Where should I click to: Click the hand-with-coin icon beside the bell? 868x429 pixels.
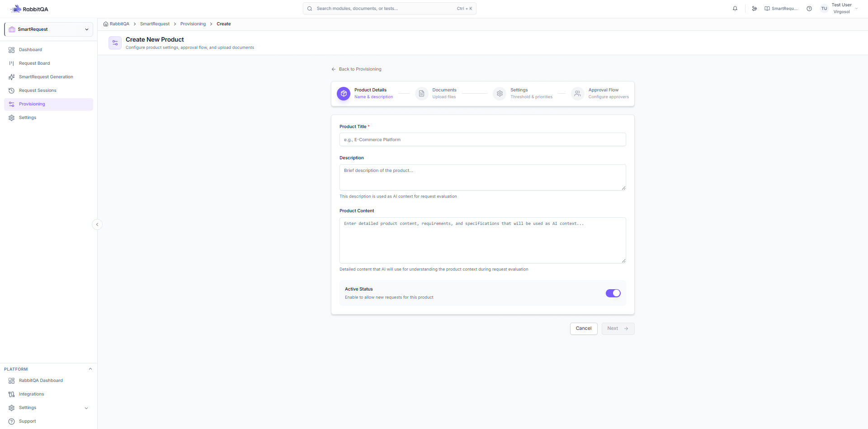click(x=755, y=9)
